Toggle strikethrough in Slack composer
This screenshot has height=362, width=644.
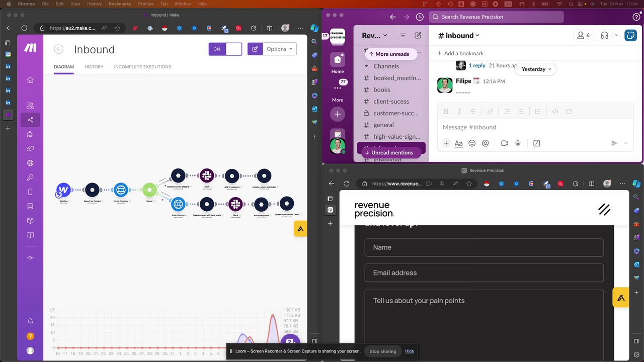[473, 112]
